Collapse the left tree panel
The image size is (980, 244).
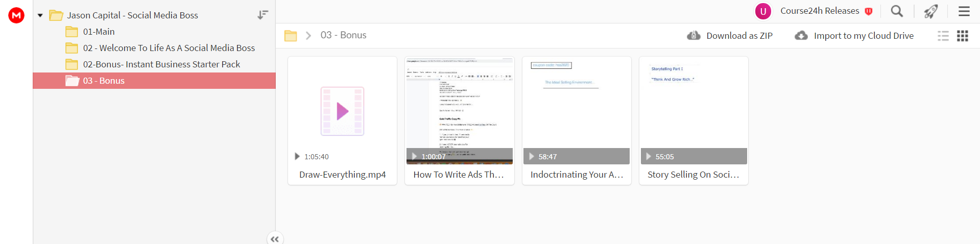275,238
